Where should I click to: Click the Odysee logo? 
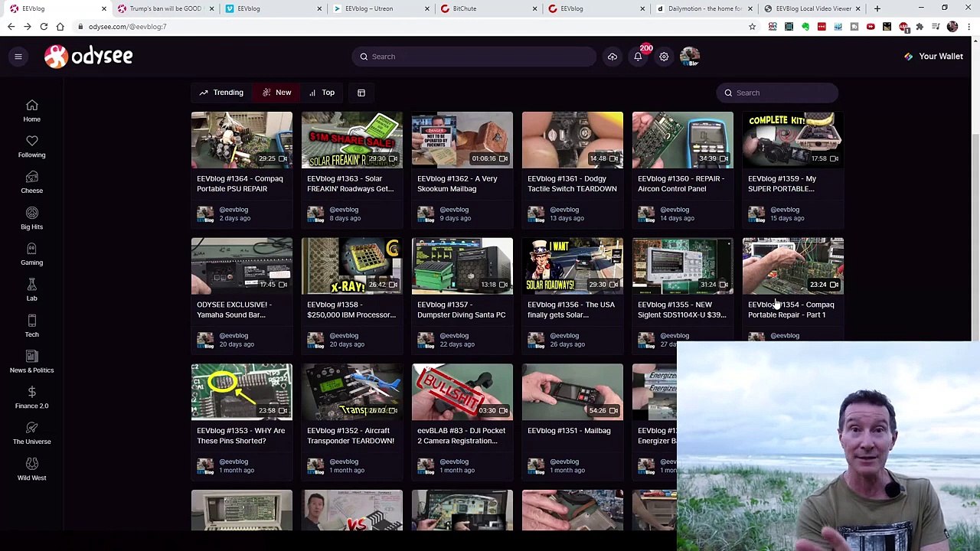(x=88, y=56)
